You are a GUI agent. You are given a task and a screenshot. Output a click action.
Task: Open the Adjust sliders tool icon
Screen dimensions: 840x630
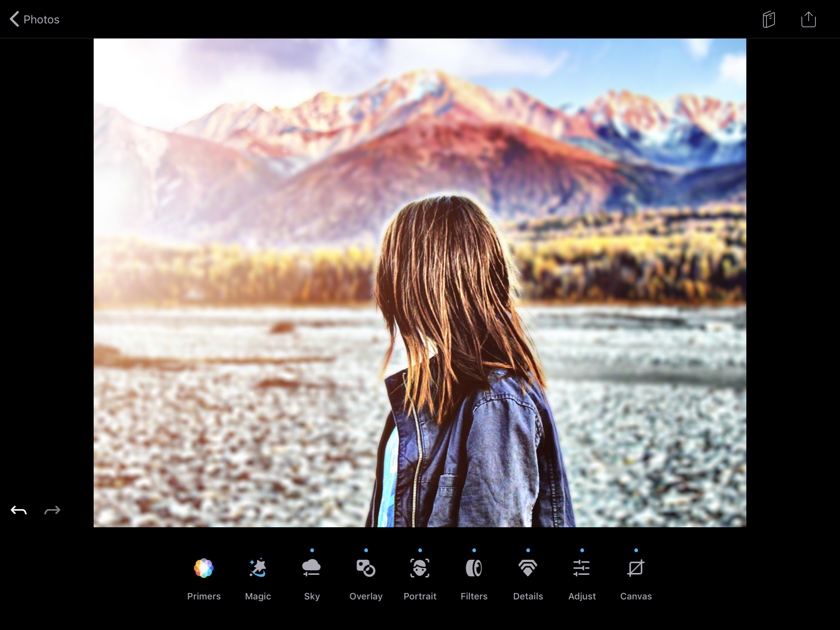coord(582,568)
